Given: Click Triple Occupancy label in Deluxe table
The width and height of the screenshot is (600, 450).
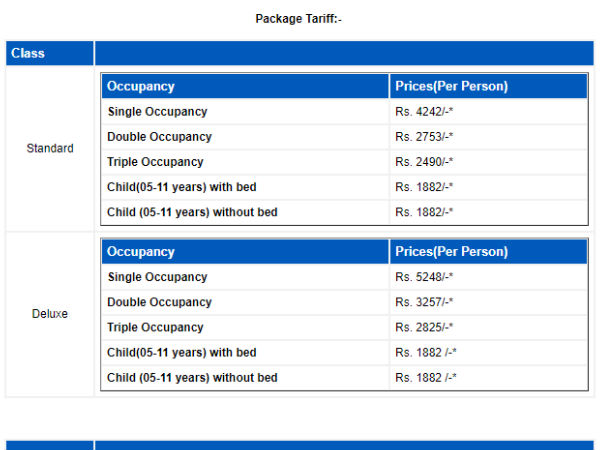Looking at the screenshot, I should click(155, 327).
